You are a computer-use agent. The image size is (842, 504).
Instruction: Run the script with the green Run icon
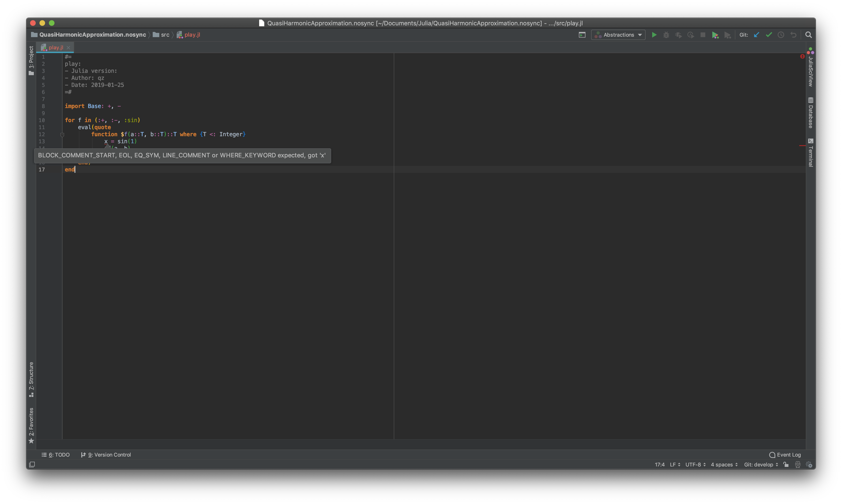pyautogui.click(x=654, y=35)
